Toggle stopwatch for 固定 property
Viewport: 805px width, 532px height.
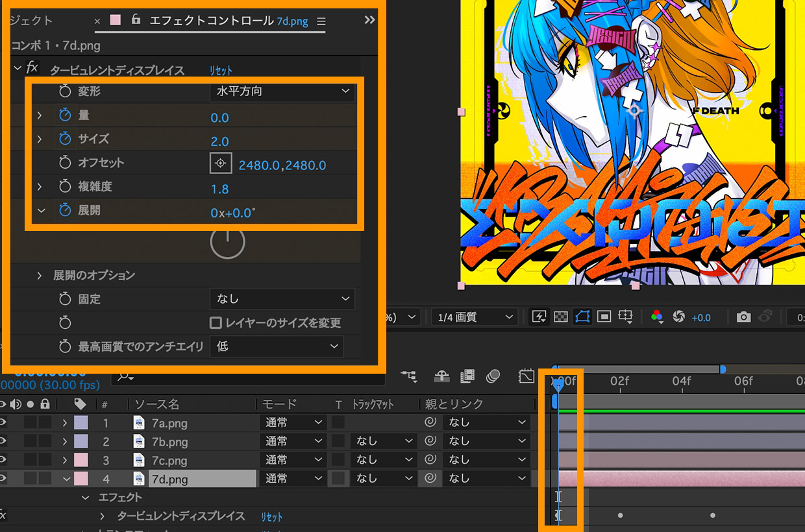(64, 299)
